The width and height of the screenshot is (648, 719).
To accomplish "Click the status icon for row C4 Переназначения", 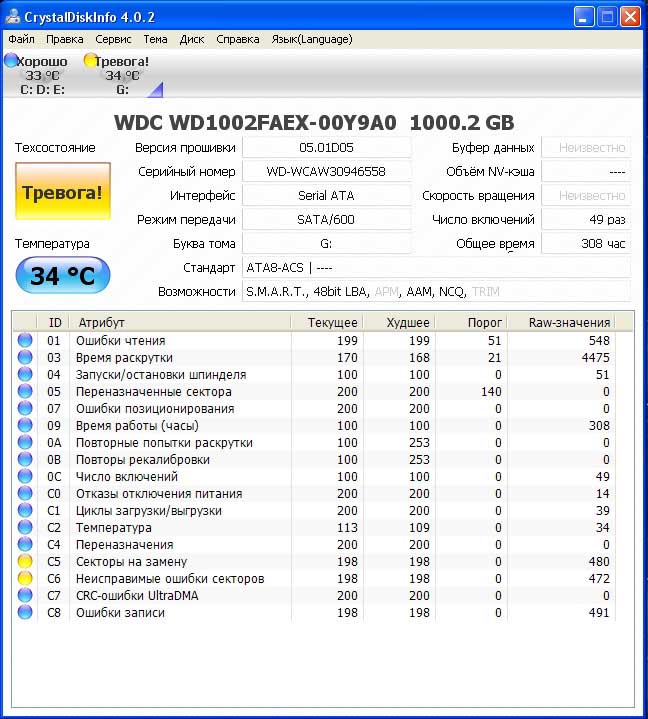I will 25,544.
